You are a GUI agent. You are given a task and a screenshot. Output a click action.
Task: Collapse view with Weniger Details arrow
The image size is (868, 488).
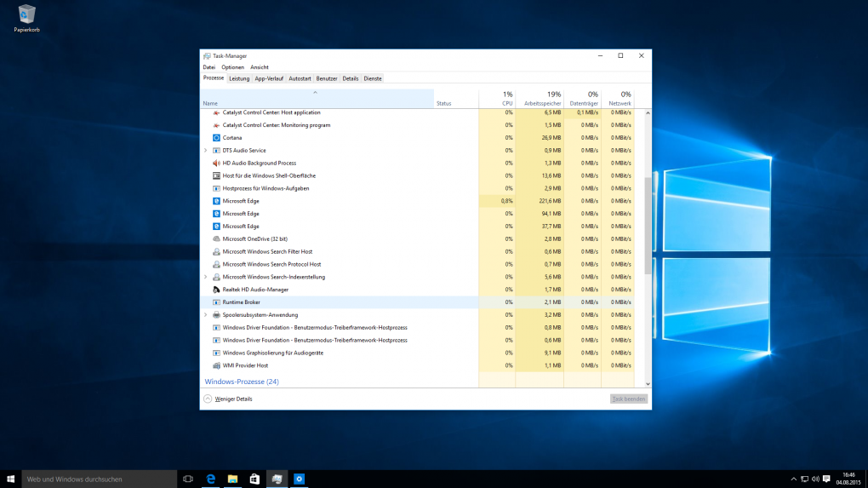coord(208,399)
